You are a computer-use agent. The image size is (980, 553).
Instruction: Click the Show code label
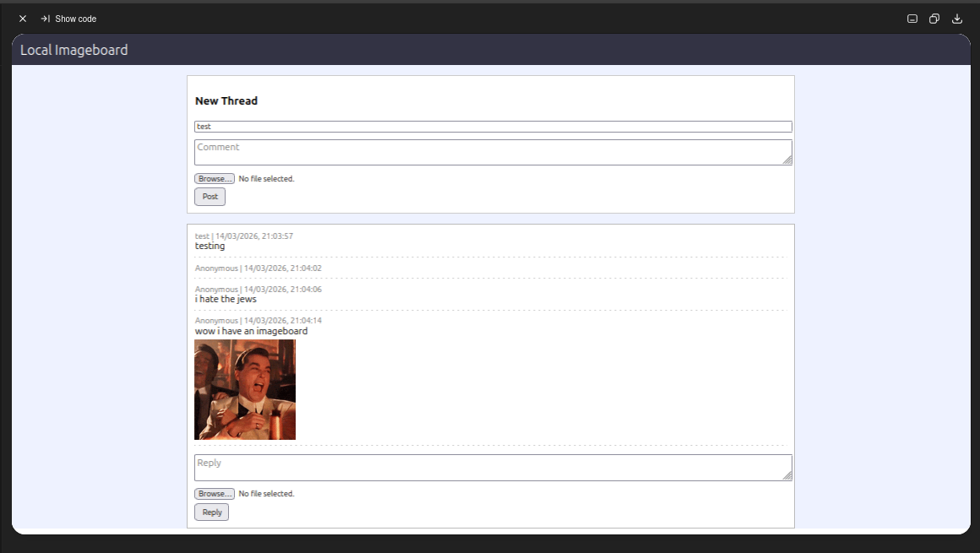tap(76, 19)
